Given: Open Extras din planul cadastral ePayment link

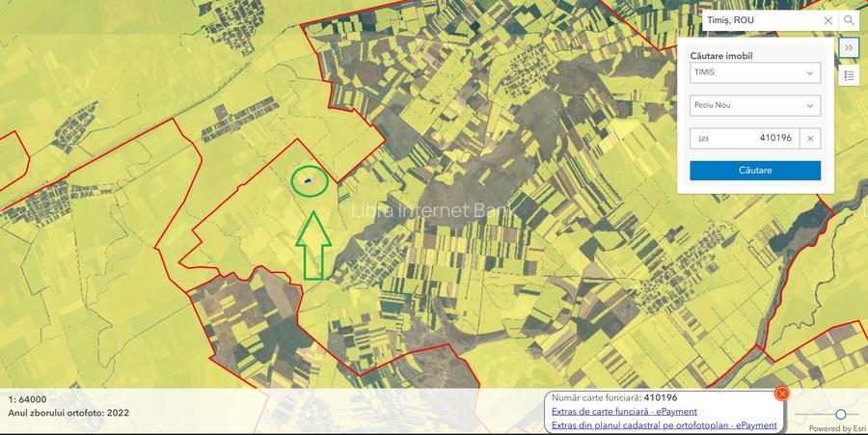Looking at the screenshot, I should point(664,425).
